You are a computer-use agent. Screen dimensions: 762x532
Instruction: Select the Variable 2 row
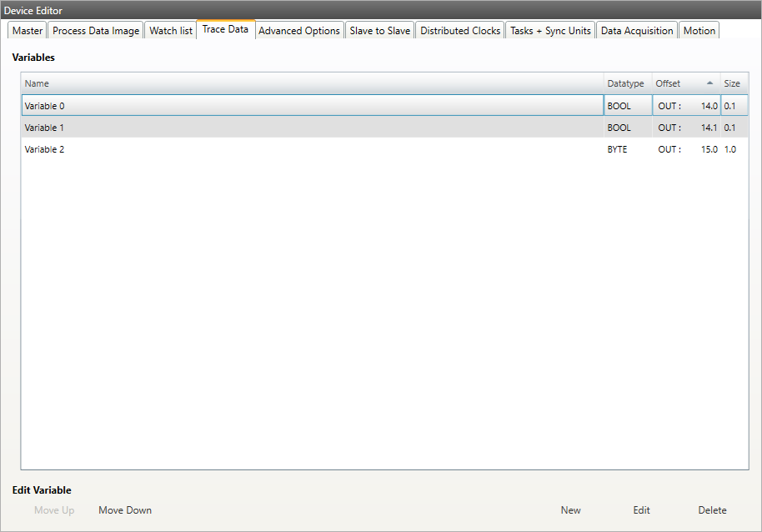[313, 149]
